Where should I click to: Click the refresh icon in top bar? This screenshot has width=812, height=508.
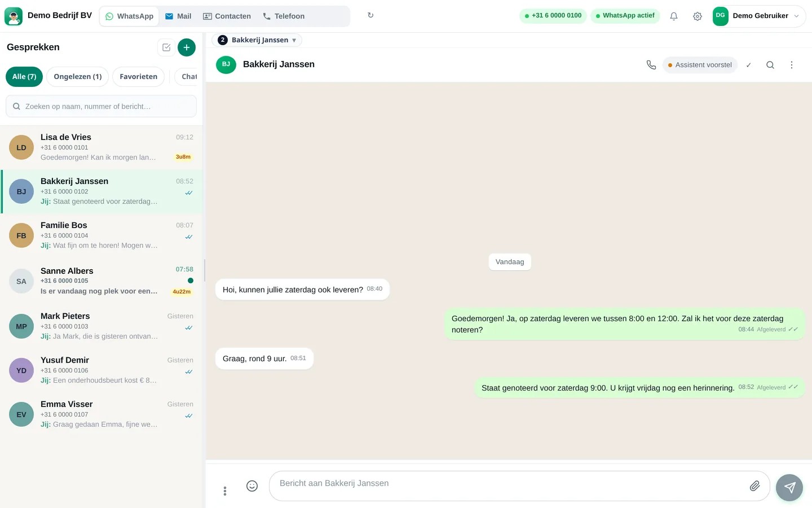pos(370,15)
